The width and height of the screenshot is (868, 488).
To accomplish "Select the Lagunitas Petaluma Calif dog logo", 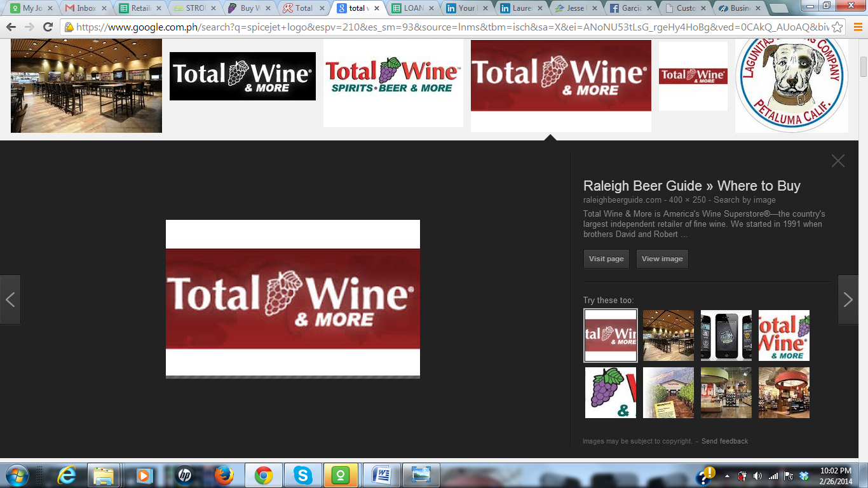I will (x=792, y=86).
